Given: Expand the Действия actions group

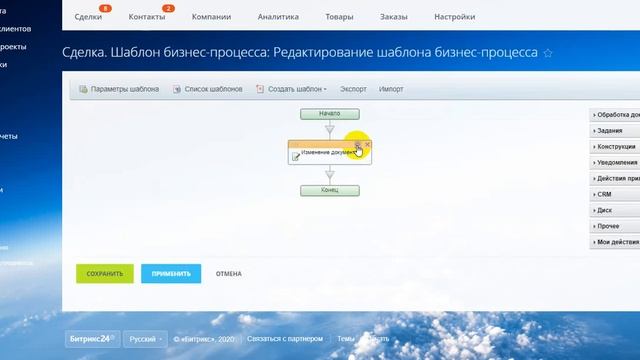Looking at the screenshot, I should (x=615, y=179).
